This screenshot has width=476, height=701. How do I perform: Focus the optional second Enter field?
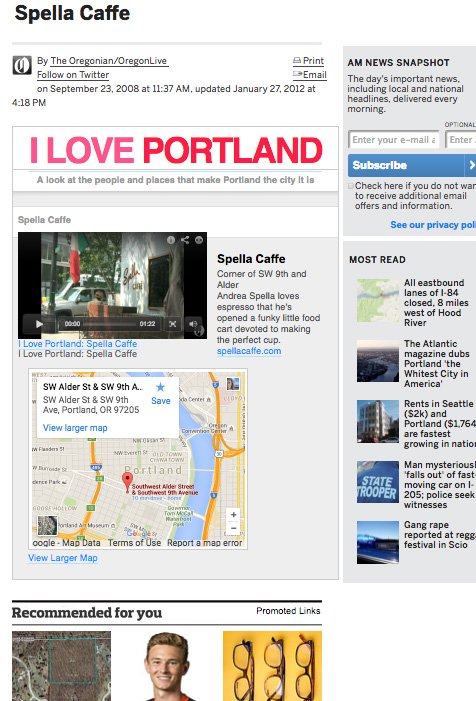(x=461, y=140)
